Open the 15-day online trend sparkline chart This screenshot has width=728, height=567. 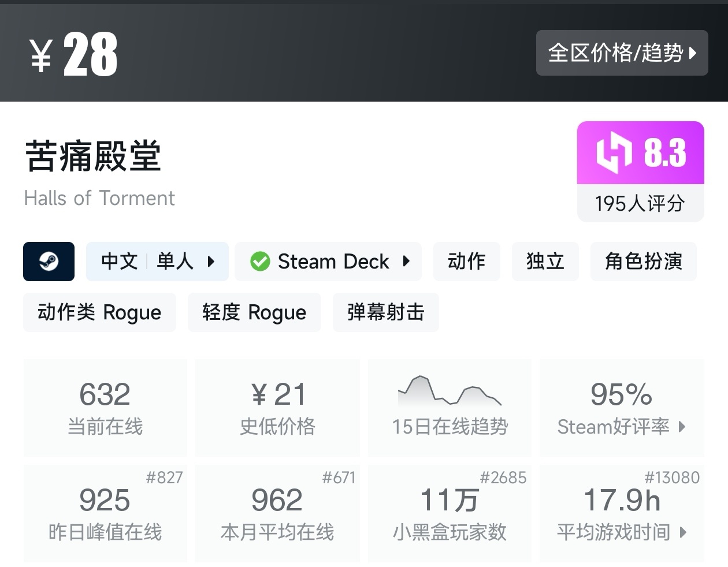[x=450, y=391]
